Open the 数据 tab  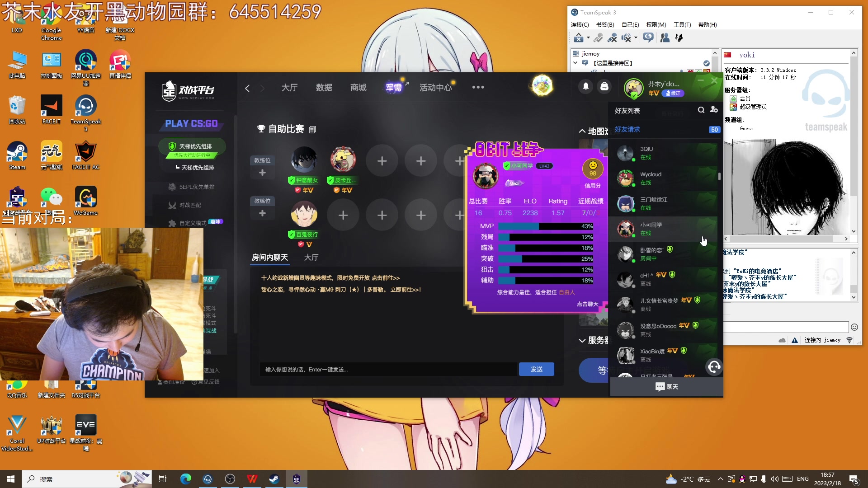coord(324,88)
